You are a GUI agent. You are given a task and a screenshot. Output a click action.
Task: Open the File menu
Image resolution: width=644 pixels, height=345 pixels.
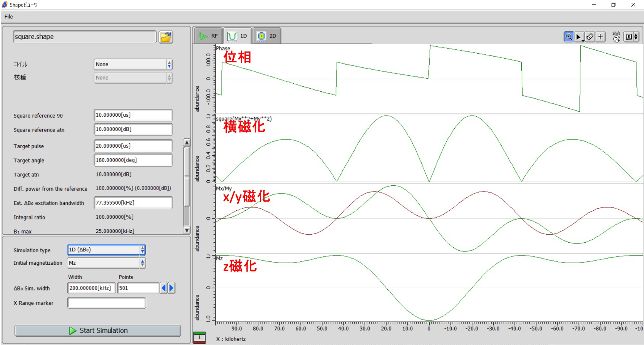8,17
